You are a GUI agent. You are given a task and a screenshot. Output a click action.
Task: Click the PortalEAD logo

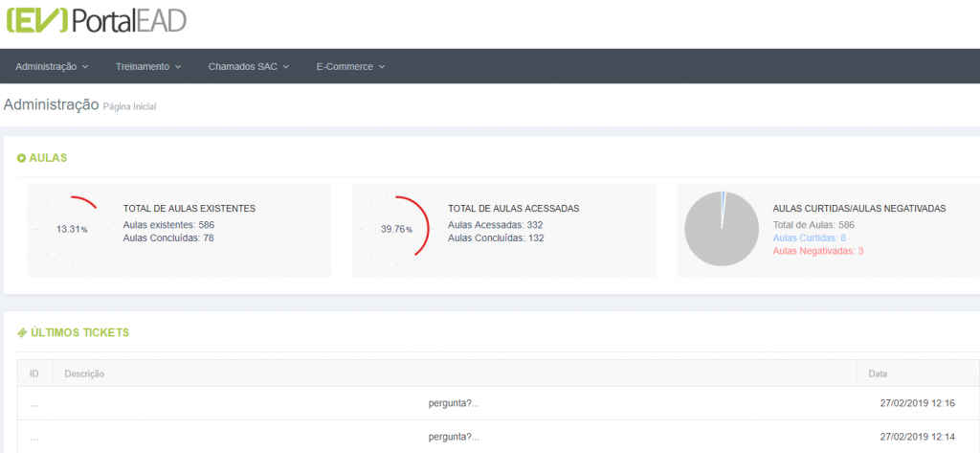(97, 21)
